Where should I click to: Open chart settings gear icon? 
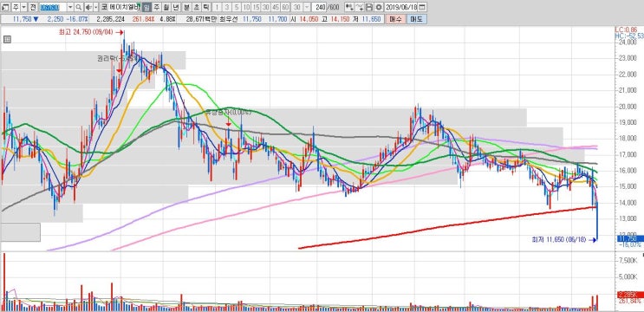(x=378, y=8)
